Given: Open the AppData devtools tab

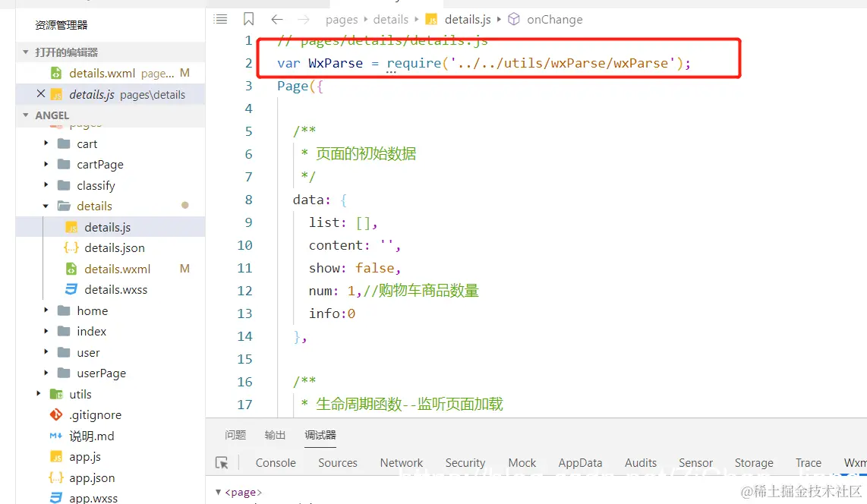Looking at the screenshot, I should [x=580, y=462].
